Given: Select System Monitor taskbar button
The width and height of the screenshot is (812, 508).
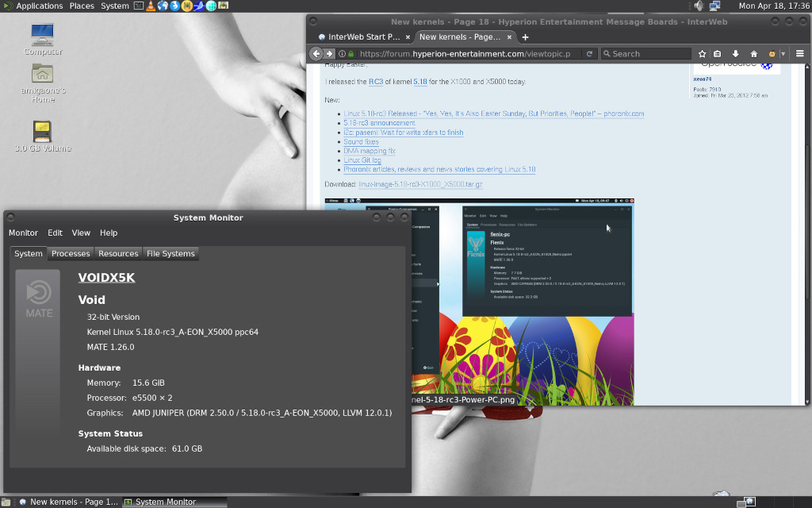Looking at the screenshot, I should (174, 502).
